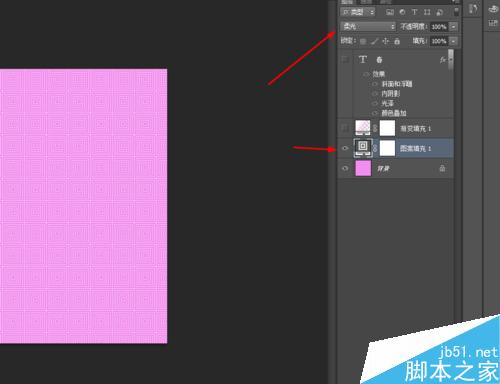
Task: Filter layers by pixel layer icon
Action: click(x=390, y=12)
